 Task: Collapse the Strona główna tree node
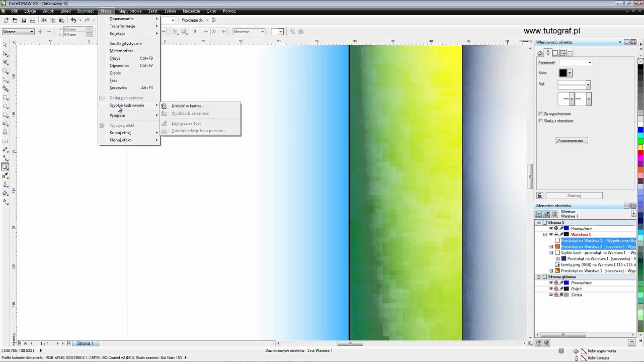[x=538, y=277]
